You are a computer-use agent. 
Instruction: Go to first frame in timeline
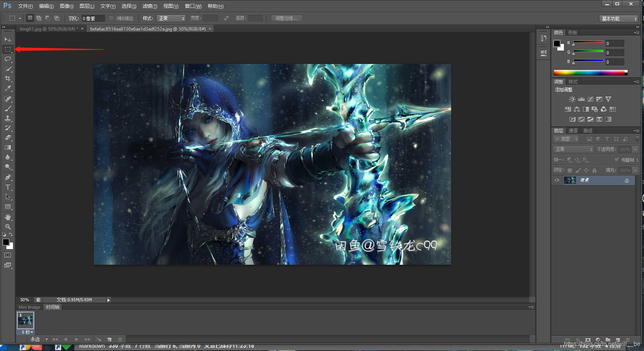point(55,339)
